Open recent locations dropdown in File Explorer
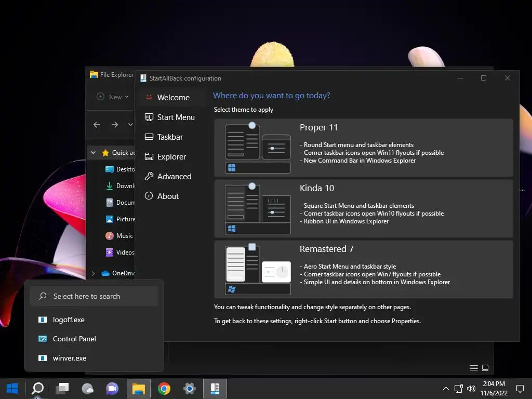 pos(130,125)
